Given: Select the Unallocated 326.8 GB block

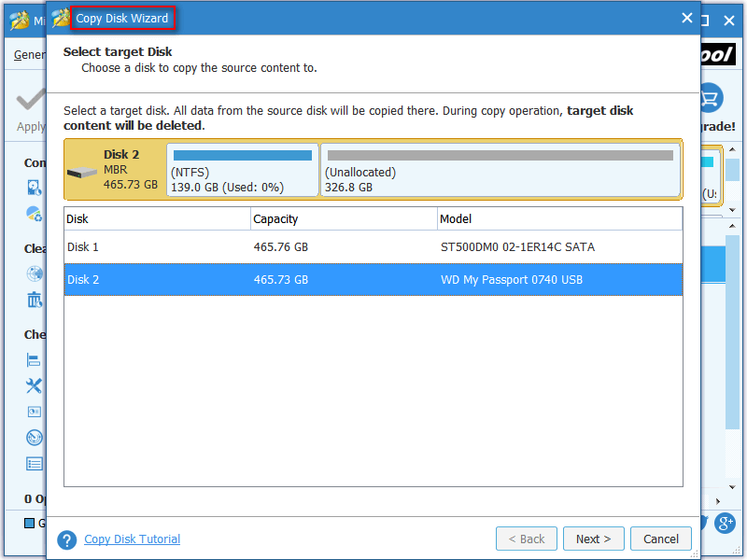Looking at the screenshot, I should pos(500,170).
